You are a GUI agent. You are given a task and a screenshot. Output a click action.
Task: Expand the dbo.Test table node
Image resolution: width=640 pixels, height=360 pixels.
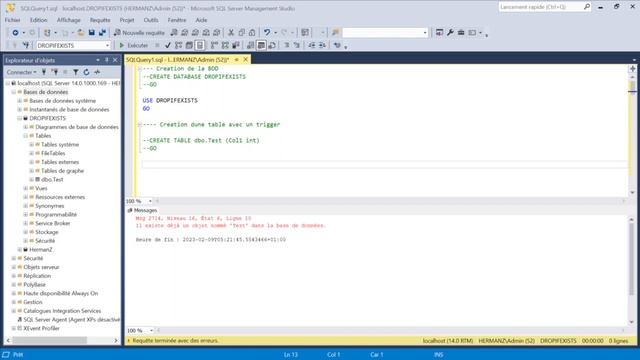tap(31, 180)
